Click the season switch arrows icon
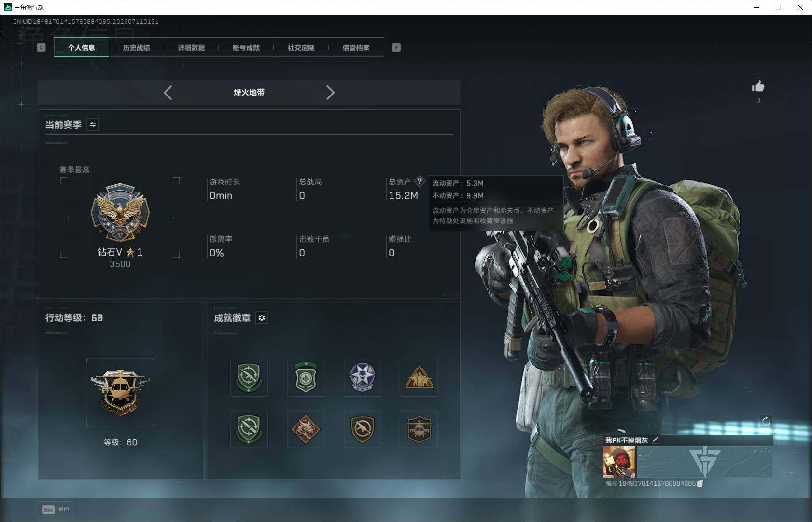The height and width of the screenshot is (522, 812). [93, 124]
